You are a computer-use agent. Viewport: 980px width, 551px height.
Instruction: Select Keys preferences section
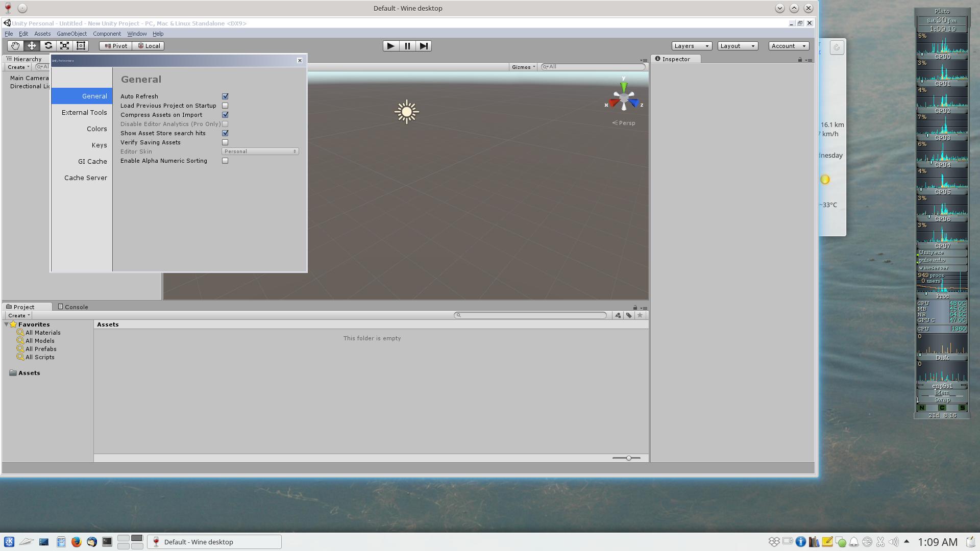pos(82,145)
